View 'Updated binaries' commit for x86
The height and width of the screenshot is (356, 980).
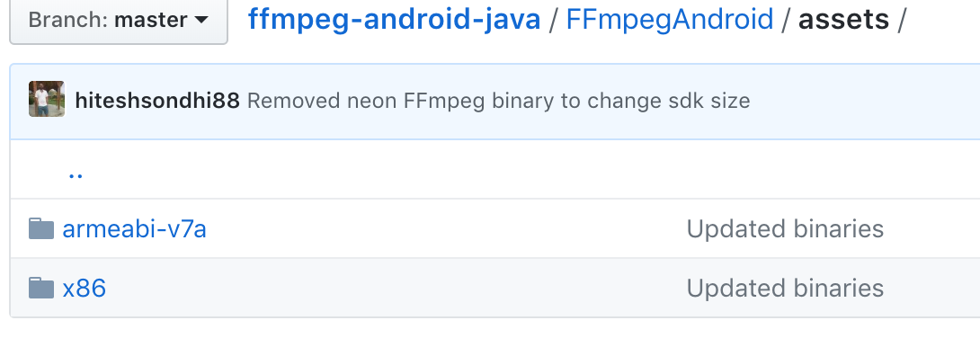(785, 288)
